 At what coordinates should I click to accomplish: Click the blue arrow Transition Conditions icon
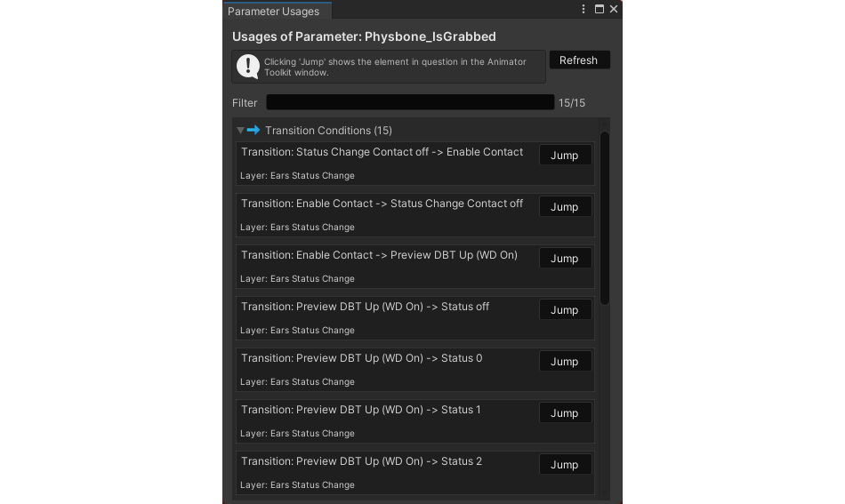point(253,130)
